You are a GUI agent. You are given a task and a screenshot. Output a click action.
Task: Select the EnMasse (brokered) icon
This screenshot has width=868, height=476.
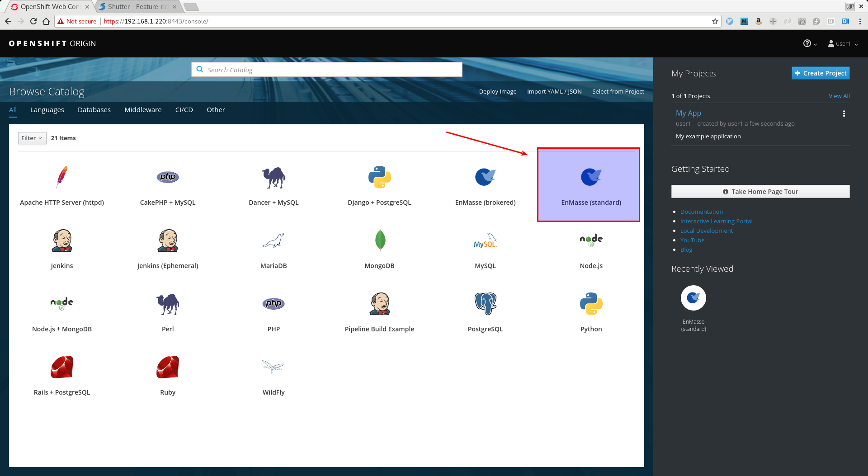coord(486,177)
